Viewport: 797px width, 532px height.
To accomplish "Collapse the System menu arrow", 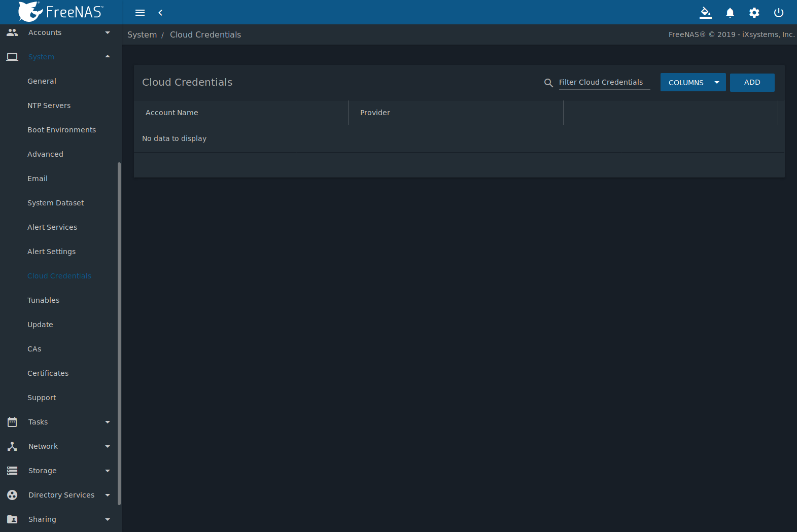I will pos(108,56).
